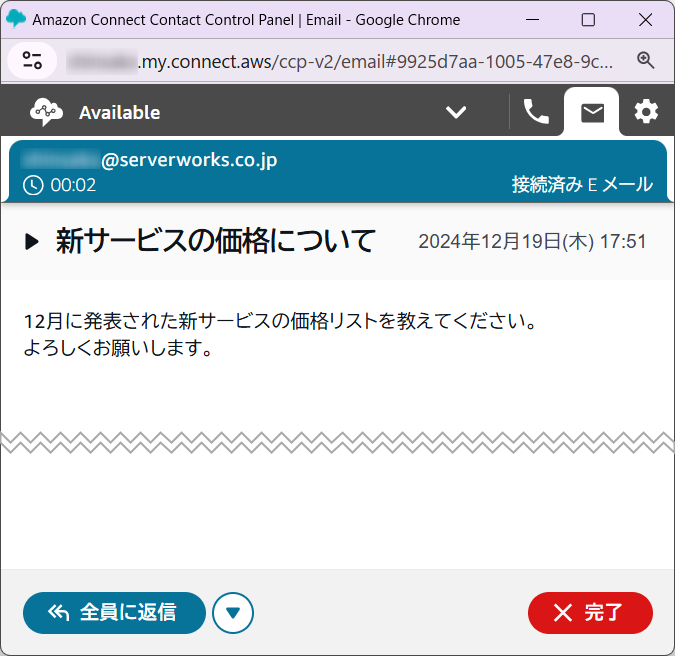This screenshot has height=656, width=675.
Task: Click the Chrome zoom magnifier icon
Action: [646, 60]
